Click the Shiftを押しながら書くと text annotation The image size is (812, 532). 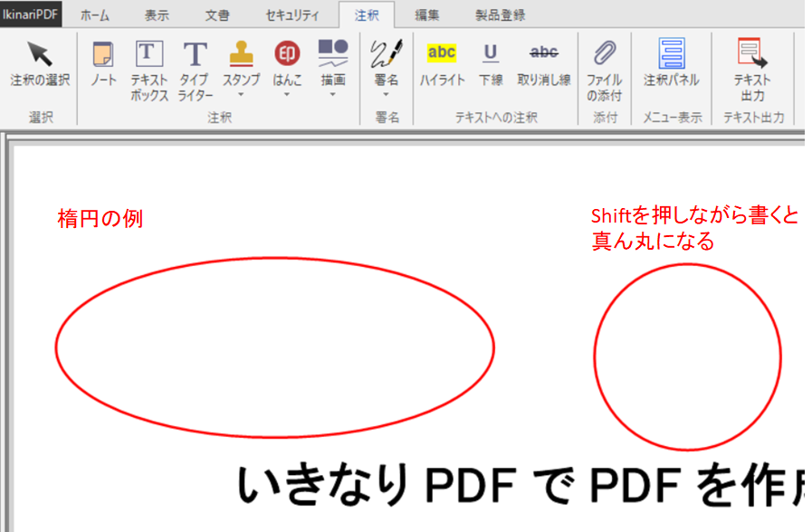click(x=694, y=216)
